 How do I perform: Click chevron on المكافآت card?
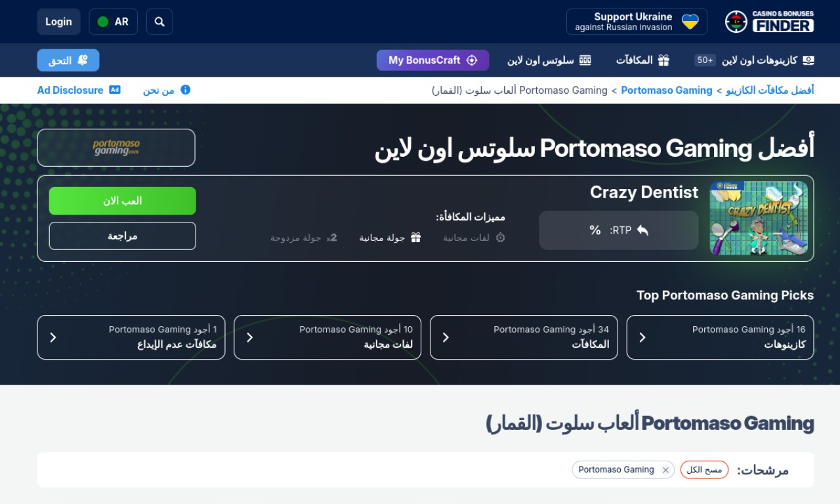coord(446,337)
